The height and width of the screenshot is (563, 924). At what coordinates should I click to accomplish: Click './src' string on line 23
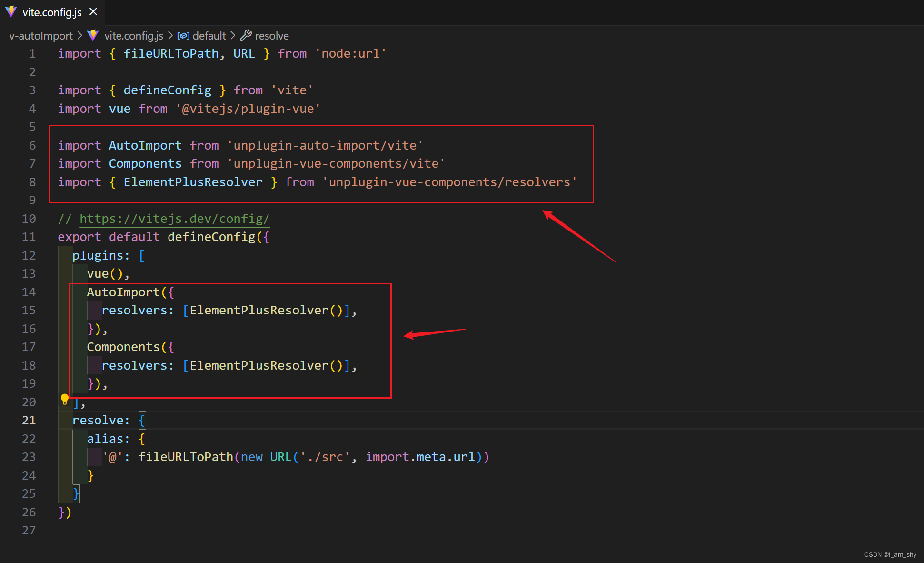click(x=325, y=457)
